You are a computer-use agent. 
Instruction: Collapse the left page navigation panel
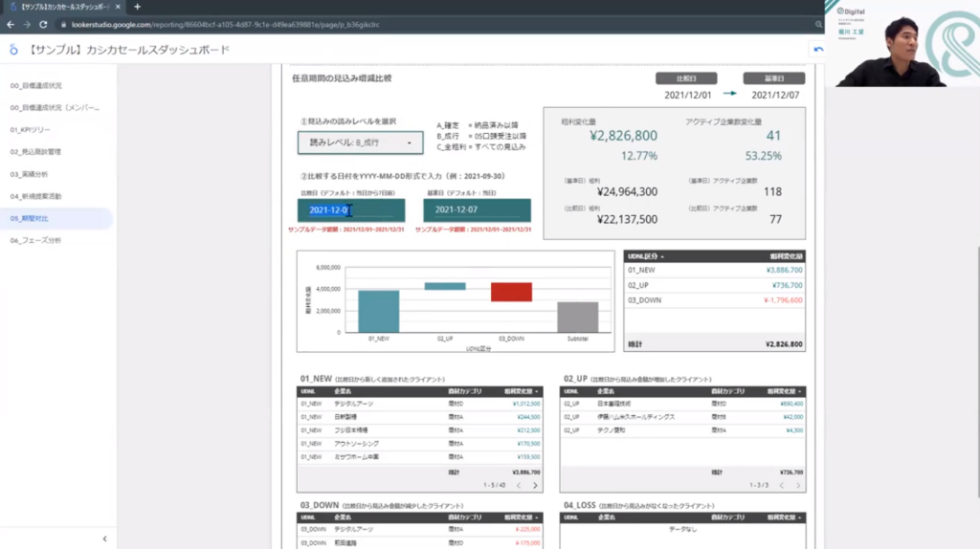pos(104,538)
